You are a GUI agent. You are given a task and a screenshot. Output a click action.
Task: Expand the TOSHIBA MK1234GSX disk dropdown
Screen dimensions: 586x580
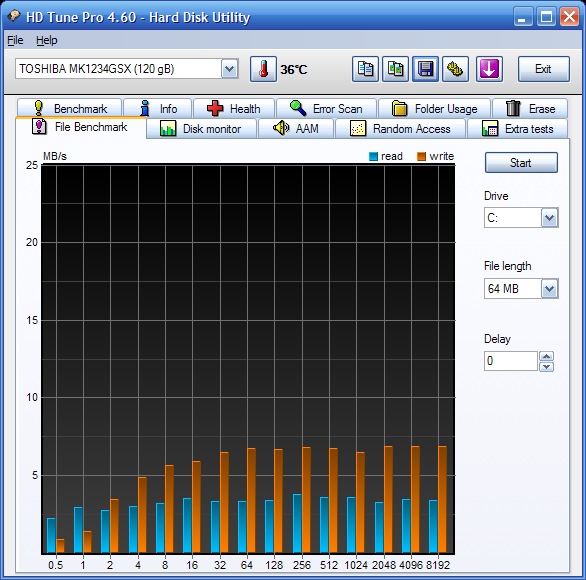click(x=229, y=69)
